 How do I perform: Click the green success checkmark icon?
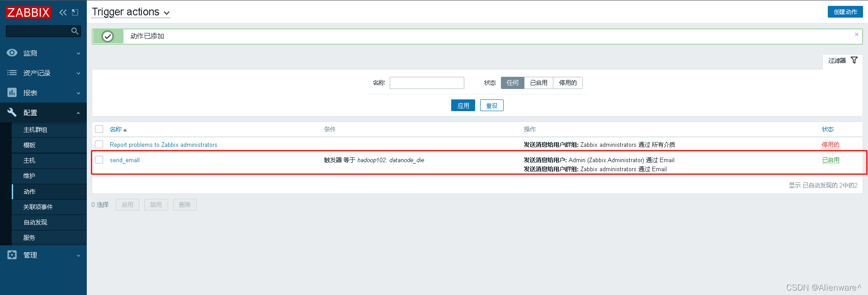[x=108, y=36]
